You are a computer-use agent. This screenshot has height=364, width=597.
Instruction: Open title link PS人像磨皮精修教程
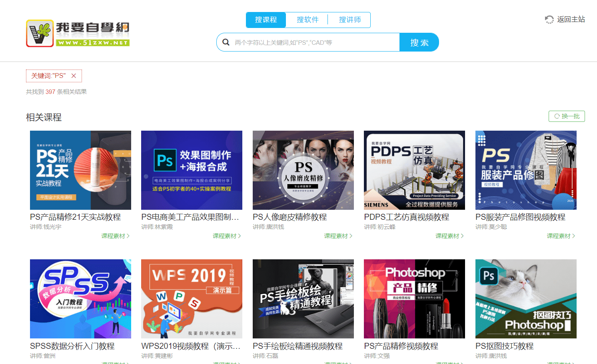click(290, 217)
